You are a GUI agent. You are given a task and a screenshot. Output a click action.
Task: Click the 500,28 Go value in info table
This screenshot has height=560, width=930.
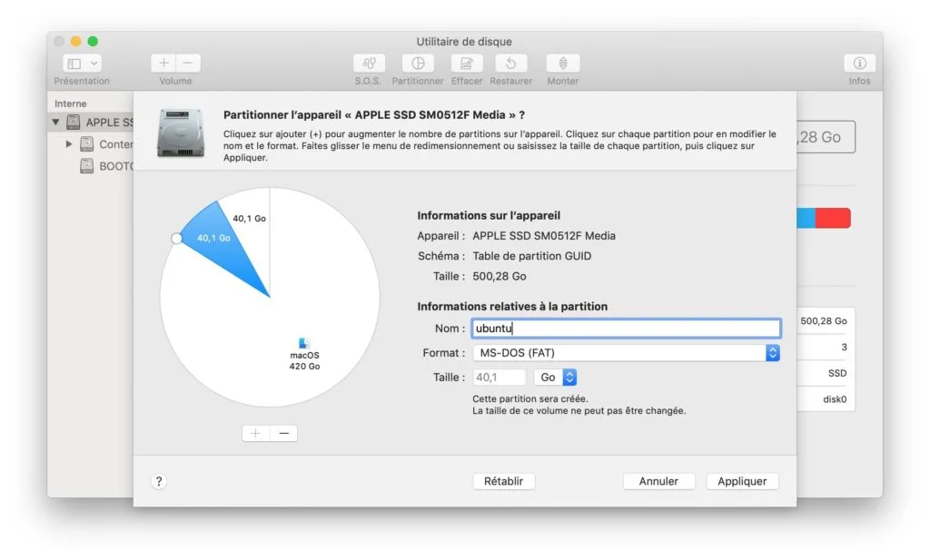[823, 320]
